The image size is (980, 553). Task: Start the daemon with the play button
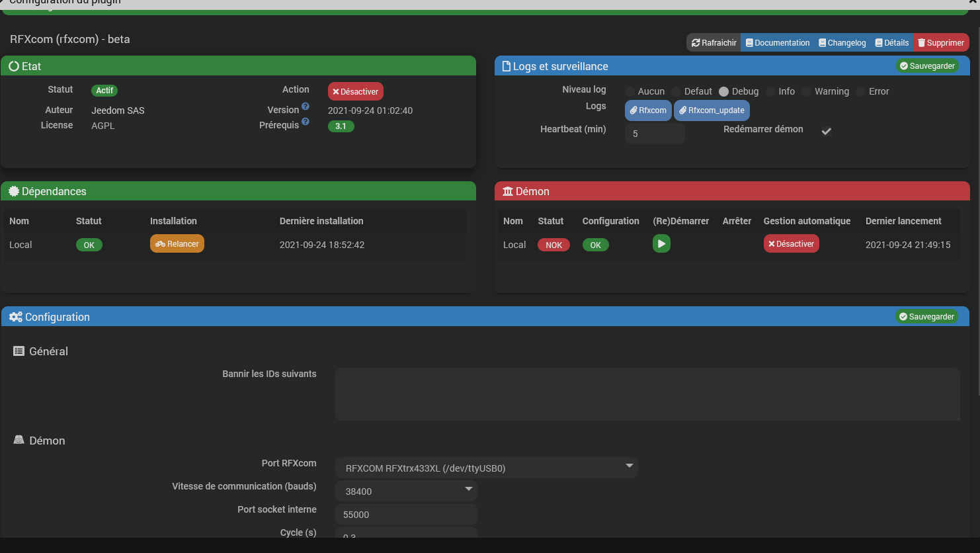[661, 243]
